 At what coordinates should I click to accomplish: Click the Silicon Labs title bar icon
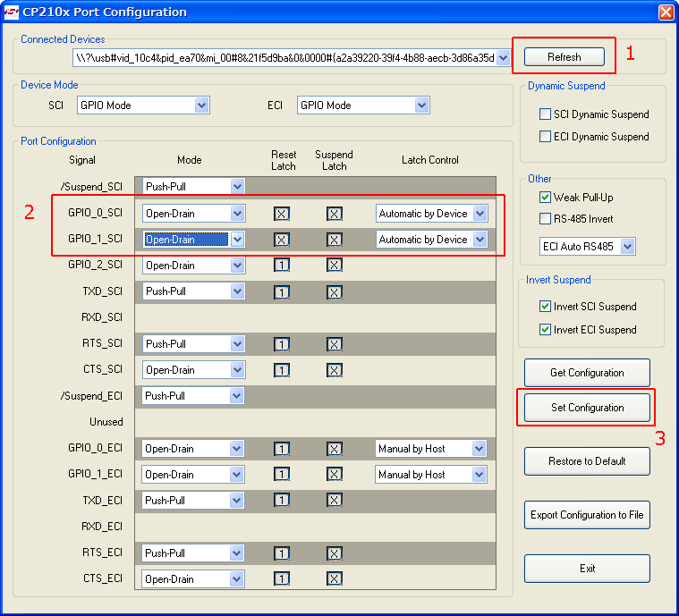11,12
